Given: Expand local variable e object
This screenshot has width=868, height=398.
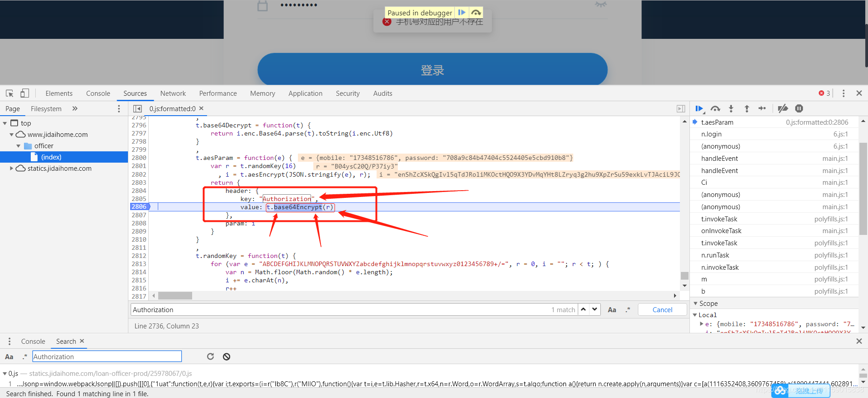Looking at the screenshot, I should point(702,324).
